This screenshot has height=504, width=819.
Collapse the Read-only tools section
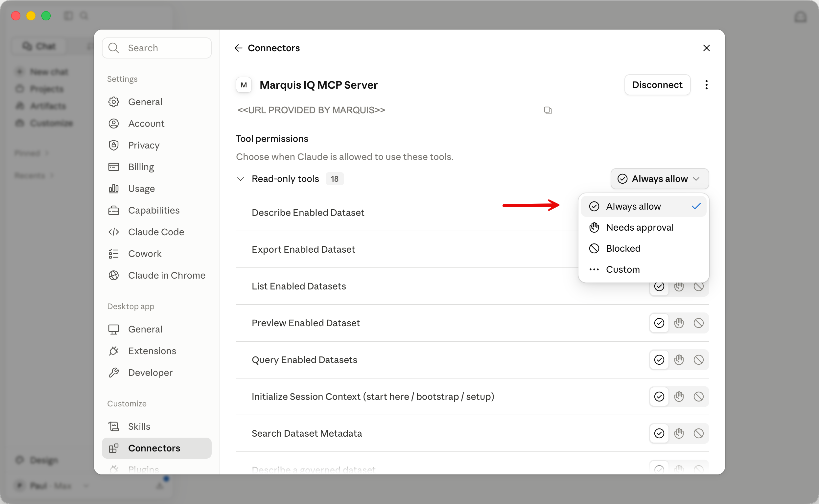[240, 179]
